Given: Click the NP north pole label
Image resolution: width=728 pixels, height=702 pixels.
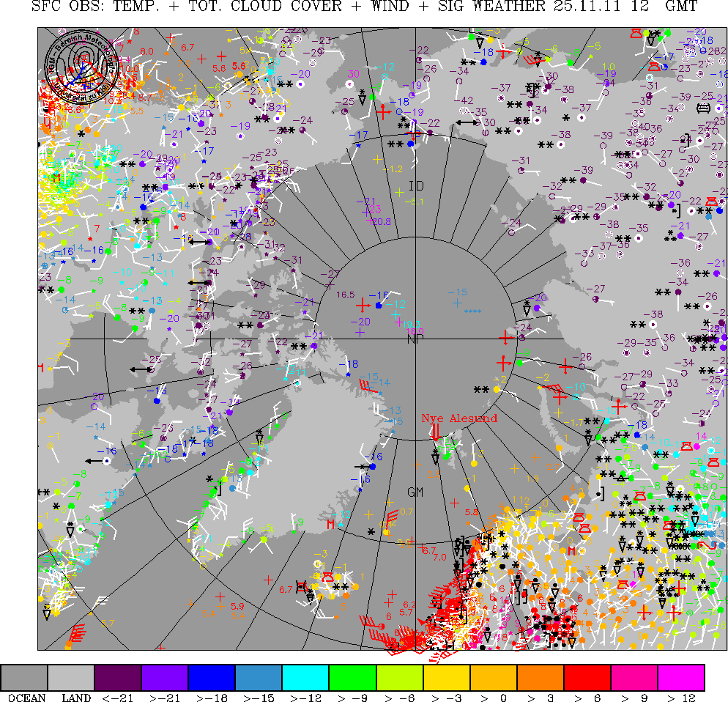Looking at the screenshot, I should click(x=415, y=338).
